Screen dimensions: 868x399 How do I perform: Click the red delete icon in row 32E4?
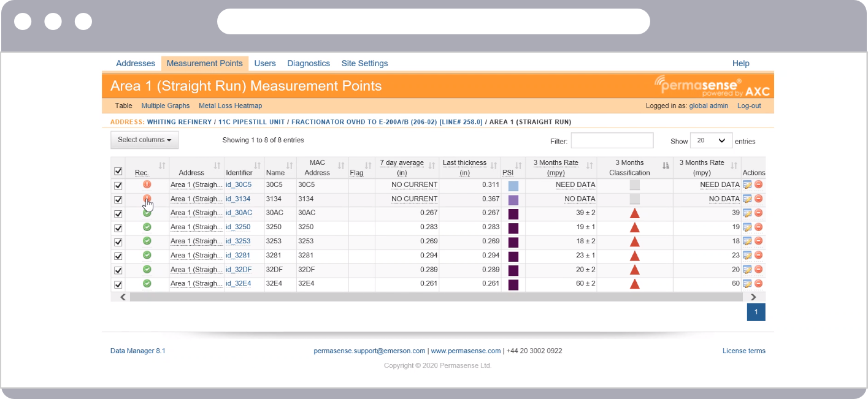[x=758, y=283]
